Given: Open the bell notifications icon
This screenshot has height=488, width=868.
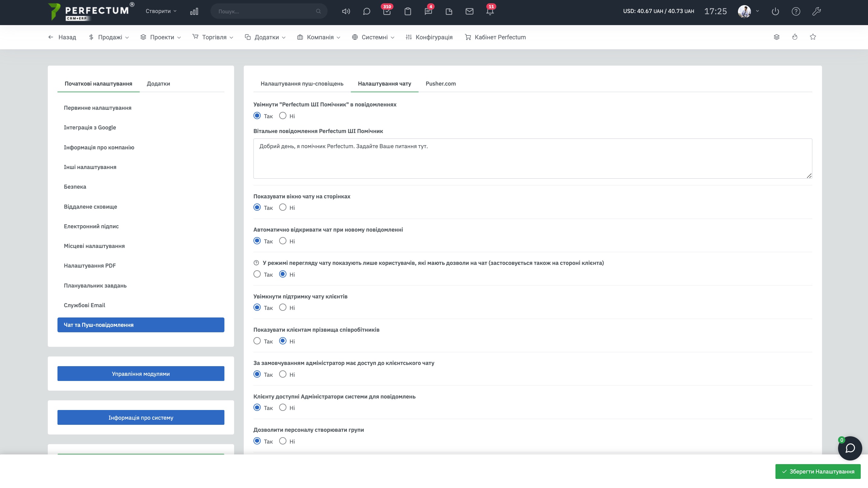Looking at the screenshot, I should (x=490, y=11).
